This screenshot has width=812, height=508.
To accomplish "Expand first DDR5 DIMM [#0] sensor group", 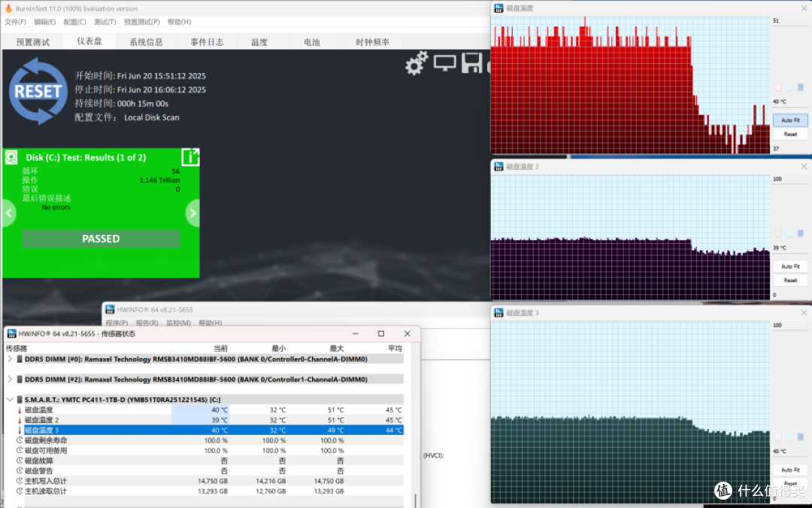I will [x=10, y=359].
